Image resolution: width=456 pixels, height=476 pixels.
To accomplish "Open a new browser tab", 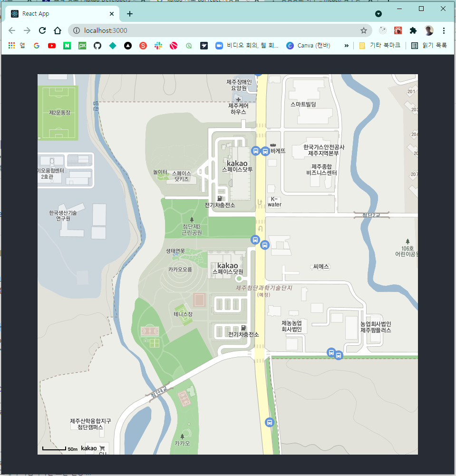I will coord(130,14).
